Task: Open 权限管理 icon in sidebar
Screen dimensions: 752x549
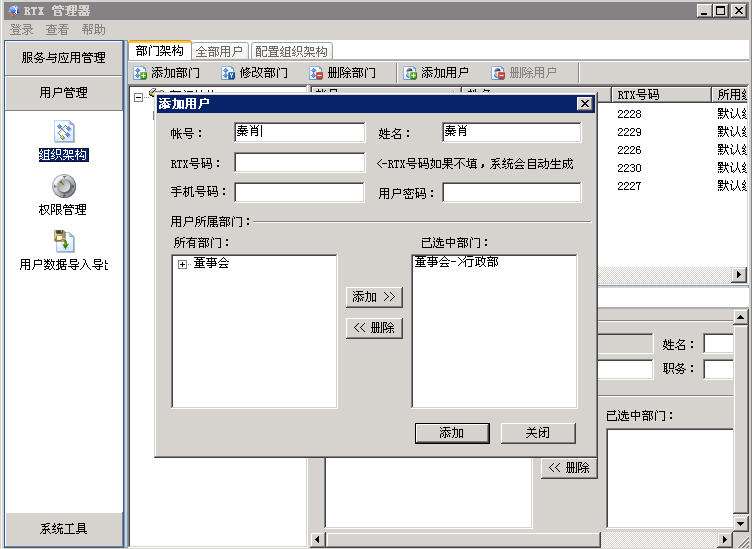Action: 63,187
